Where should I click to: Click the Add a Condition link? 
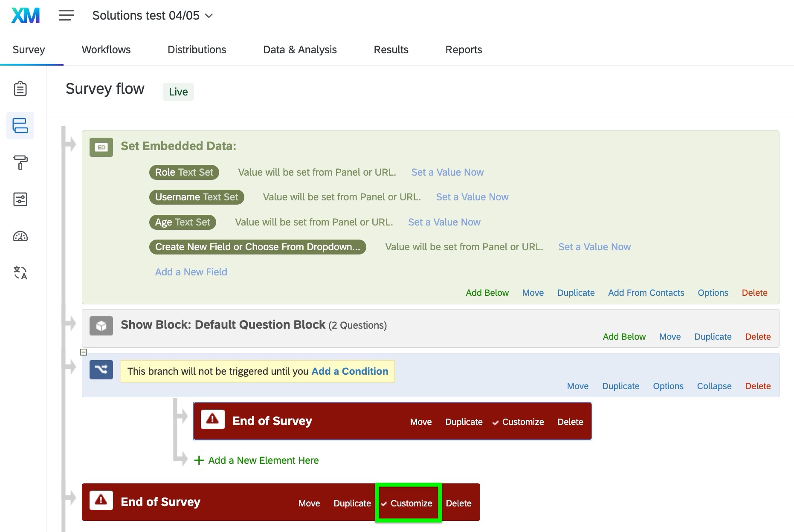350,371
